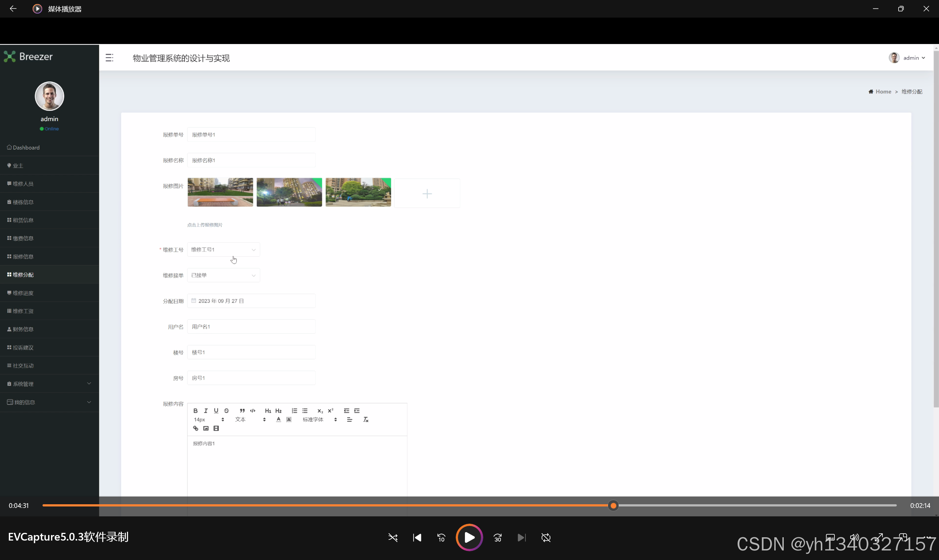Insert link via chain icon
Screen dimensions: 939x560
[196, 428]
